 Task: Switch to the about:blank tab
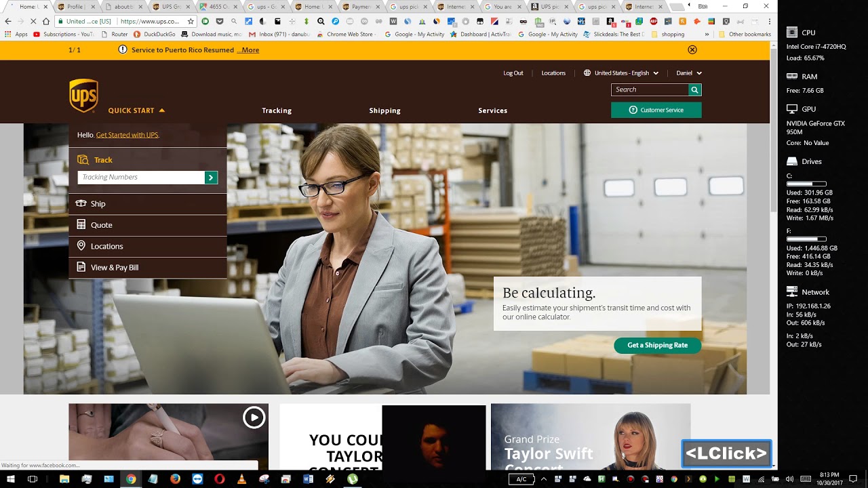click(x=123, y=6)
